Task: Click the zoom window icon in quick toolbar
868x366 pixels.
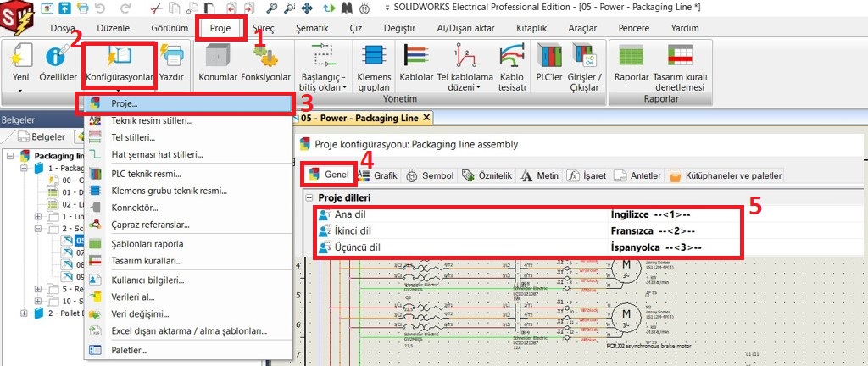Action: point(289,8)
